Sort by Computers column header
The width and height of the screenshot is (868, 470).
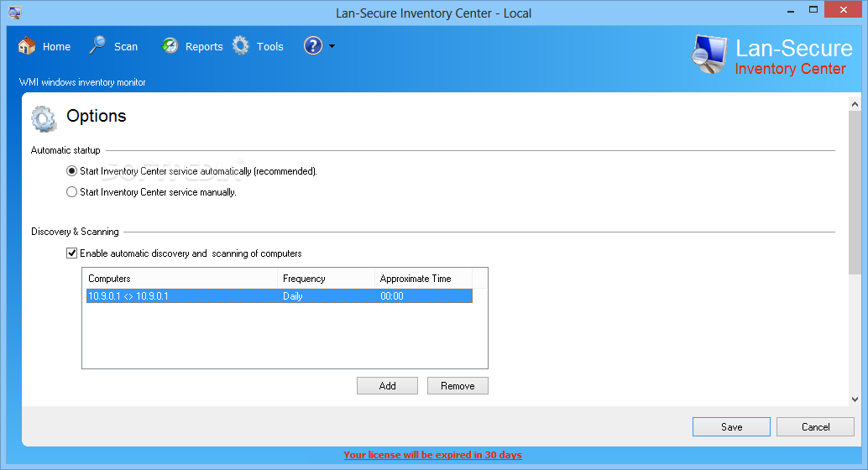pyautogui.click(x=180, y=279)
